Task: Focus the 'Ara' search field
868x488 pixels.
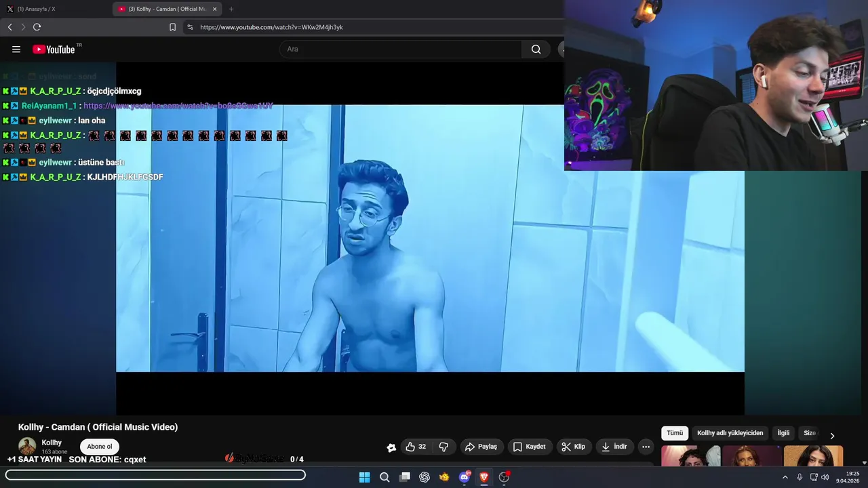Action: pos(401,49)
